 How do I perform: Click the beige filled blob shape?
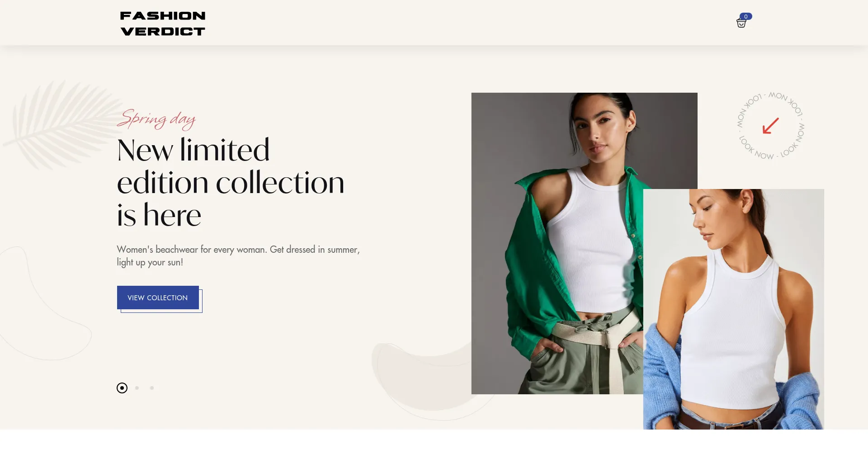[420, 375]
